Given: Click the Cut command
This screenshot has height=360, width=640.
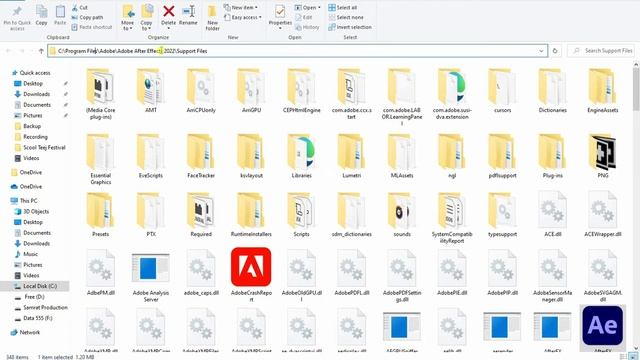Looking at the screenshot, I should [x=80, y=8].
